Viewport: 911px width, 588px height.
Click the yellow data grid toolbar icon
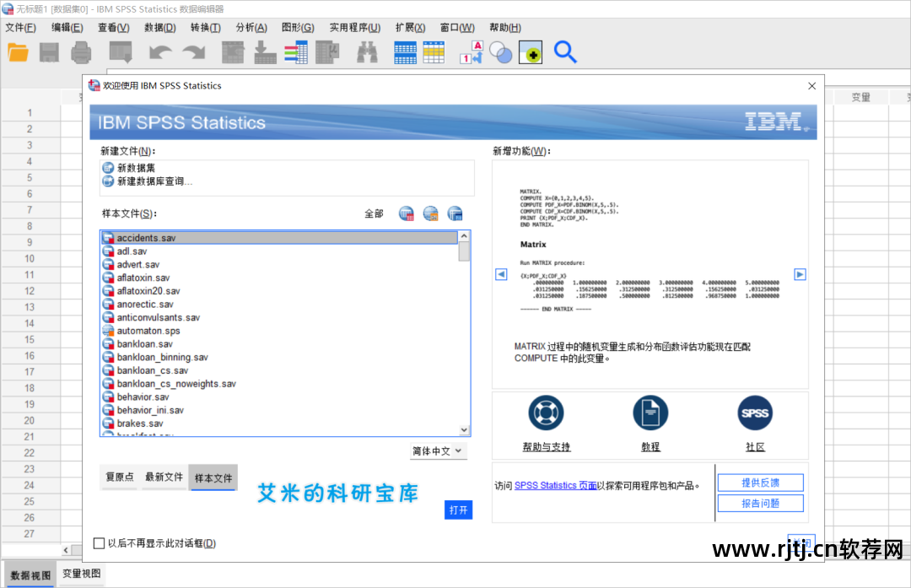tap(434, 53)
